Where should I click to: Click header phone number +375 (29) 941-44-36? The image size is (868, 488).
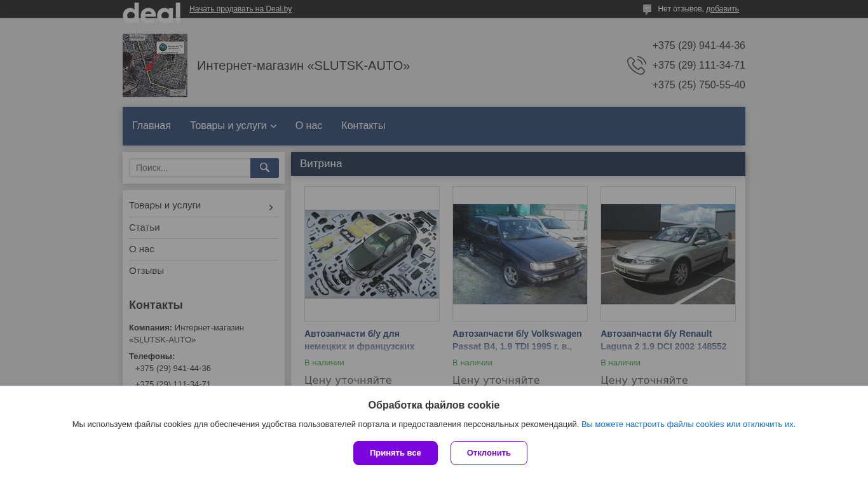point(698,46)
